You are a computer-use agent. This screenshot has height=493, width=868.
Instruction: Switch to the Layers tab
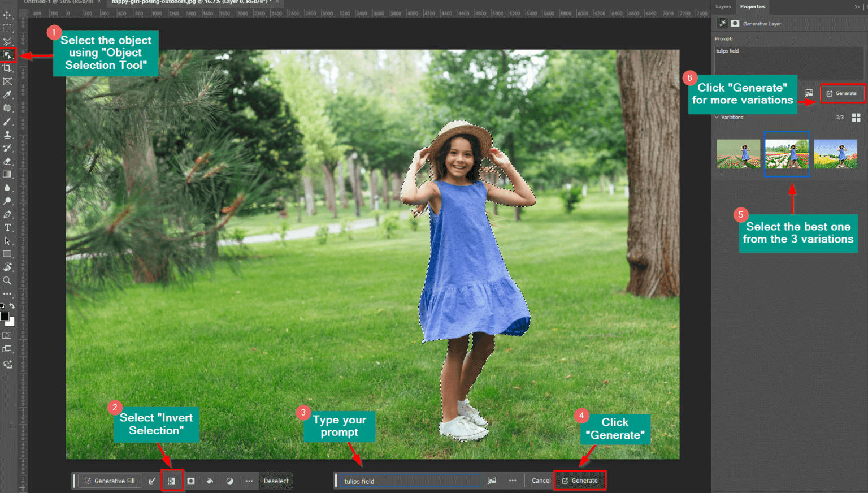[723, 7]
